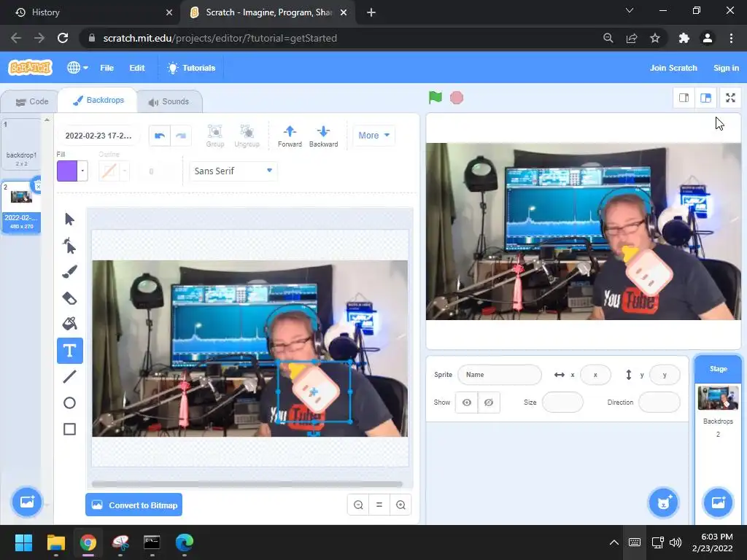
Task: Click the green flag to start
Action: coord(435,98)
